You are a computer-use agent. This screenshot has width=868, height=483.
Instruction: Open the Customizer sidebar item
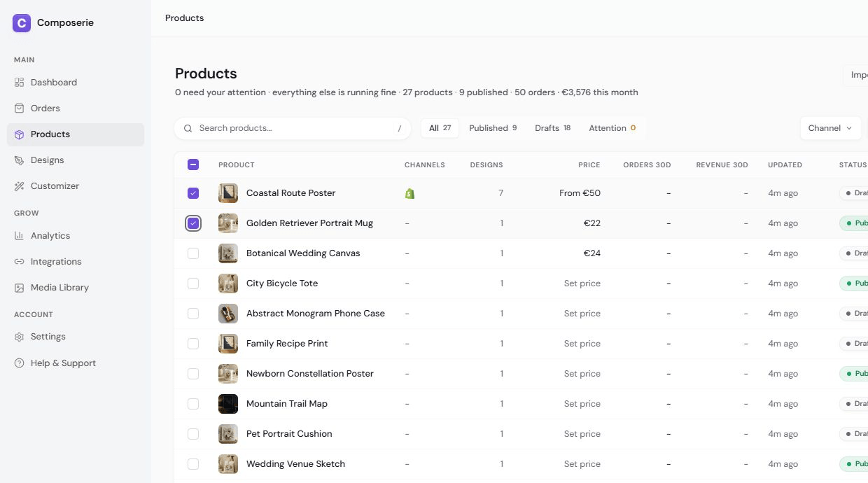[76, 186]
